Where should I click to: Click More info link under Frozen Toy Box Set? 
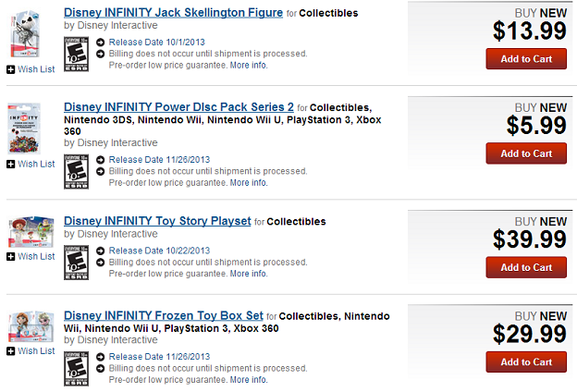[249, 379]
